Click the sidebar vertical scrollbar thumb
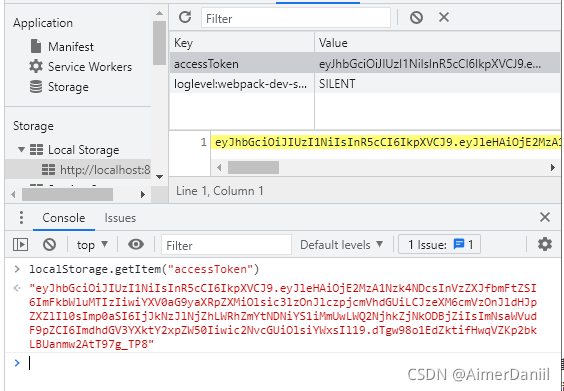Image resolution: width=564 pixels, height=391 pixels. 159,43
